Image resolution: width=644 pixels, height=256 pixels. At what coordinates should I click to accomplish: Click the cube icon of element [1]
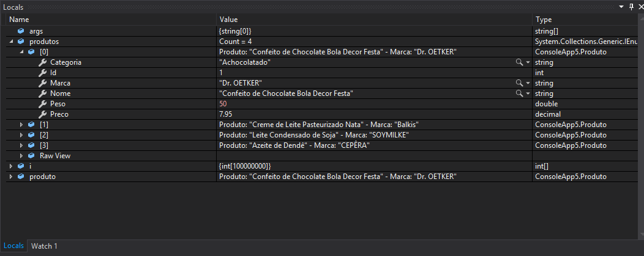click(x=31, y=125)
